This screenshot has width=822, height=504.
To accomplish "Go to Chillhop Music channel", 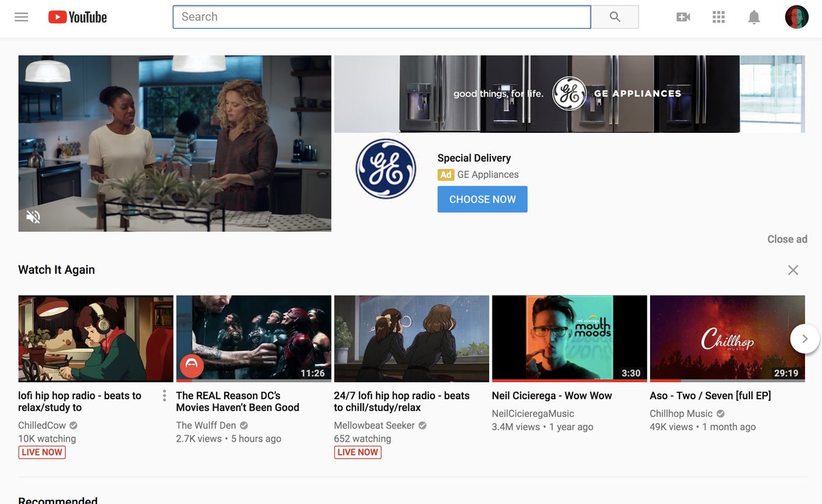I will pyautogui.click(x=682, y=414).
